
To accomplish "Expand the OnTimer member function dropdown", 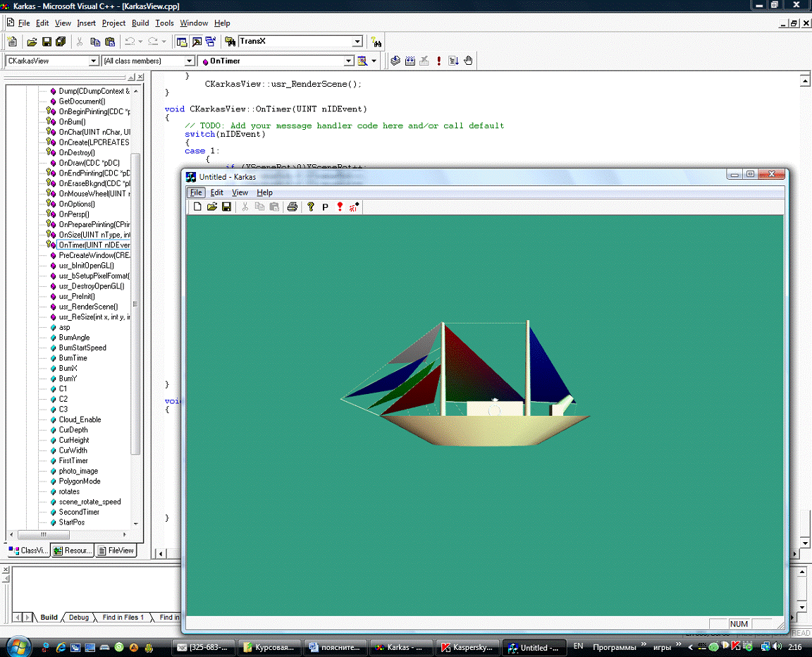I will coord(348,61).
